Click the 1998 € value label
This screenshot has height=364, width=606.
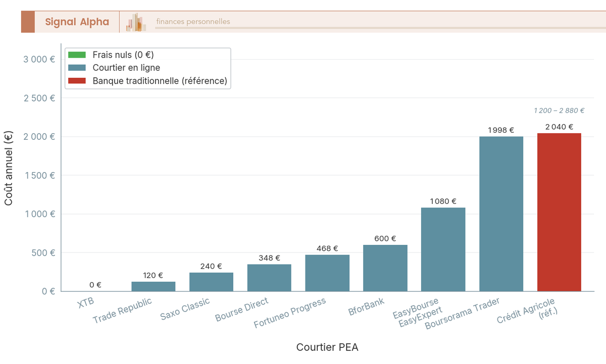(501, 130)
